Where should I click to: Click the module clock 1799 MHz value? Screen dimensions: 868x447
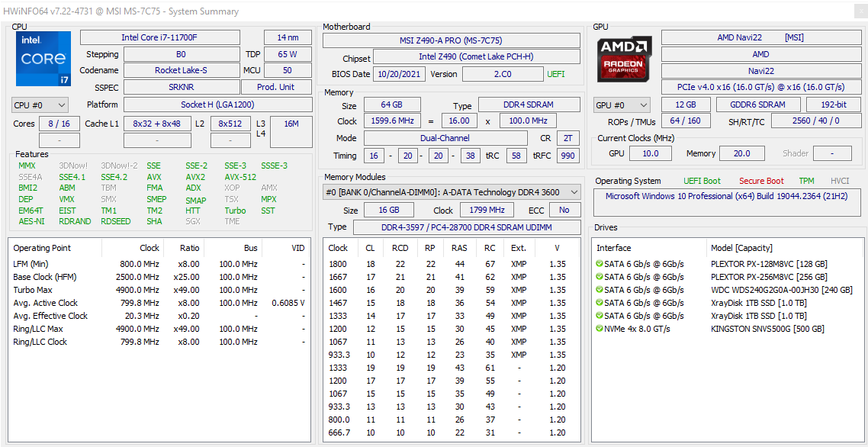(x=486, y=210)
